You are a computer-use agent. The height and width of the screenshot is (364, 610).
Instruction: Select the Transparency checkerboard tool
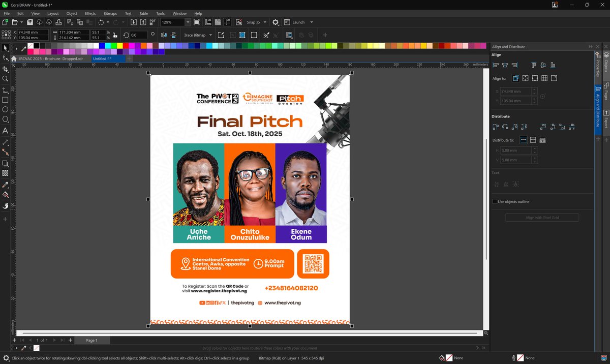5,173
